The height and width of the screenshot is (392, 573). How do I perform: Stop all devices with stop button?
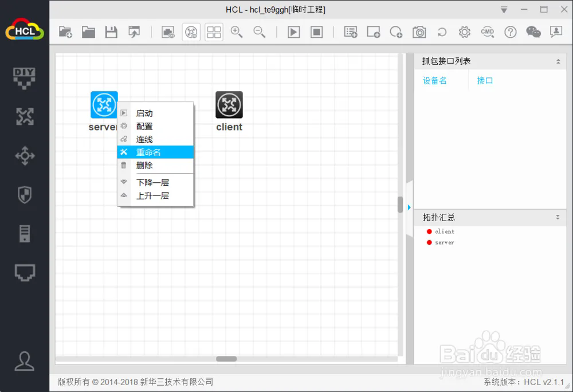click(x=316, y=32)
